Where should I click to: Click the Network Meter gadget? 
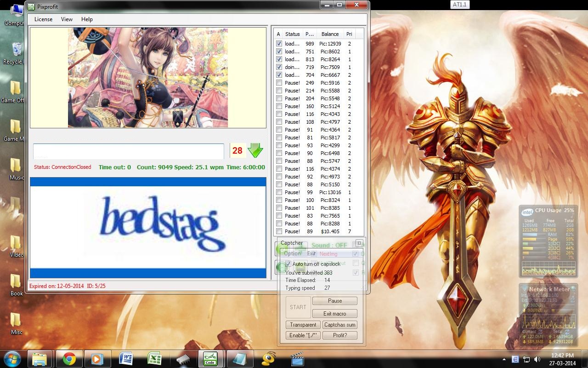548,315
